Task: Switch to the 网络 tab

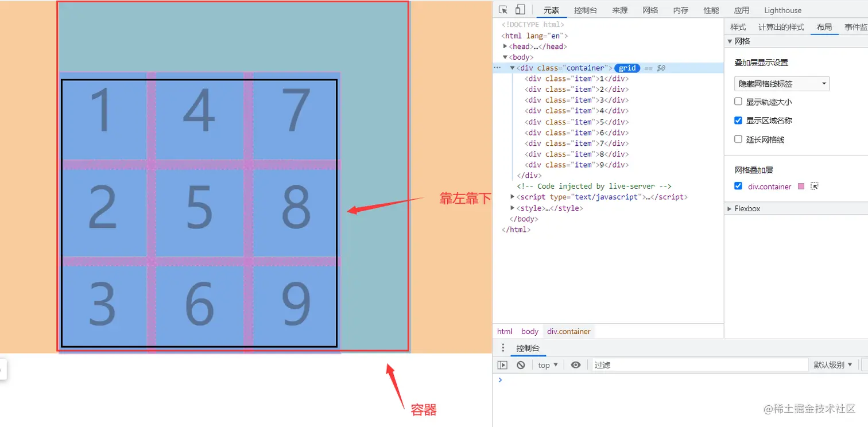Action: [x=650, y=10]
